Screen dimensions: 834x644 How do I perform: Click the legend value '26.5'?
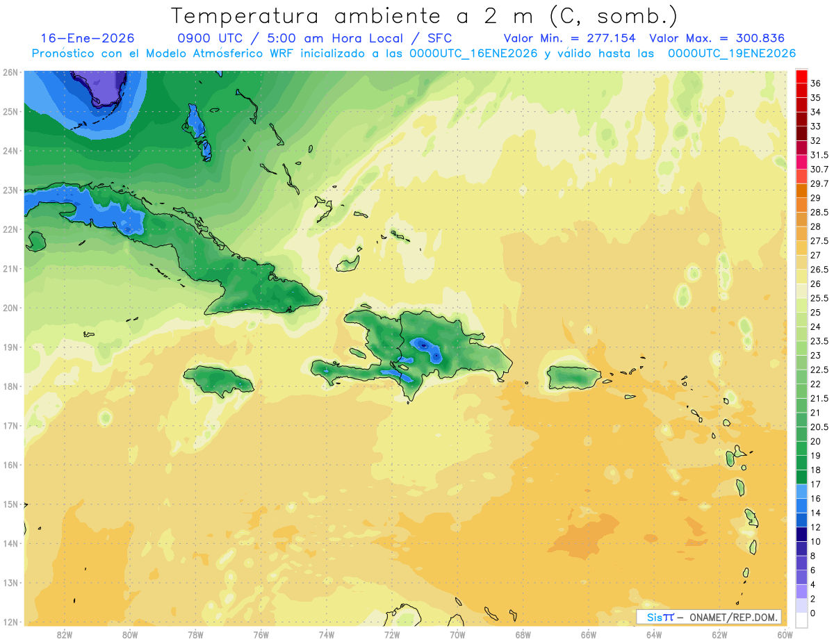[819, 270]
